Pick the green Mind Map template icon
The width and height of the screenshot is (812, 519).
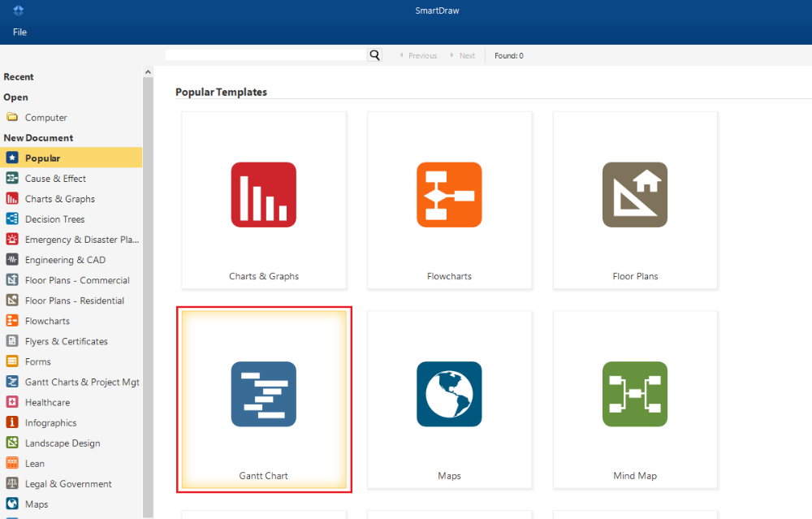pos(635,394)
